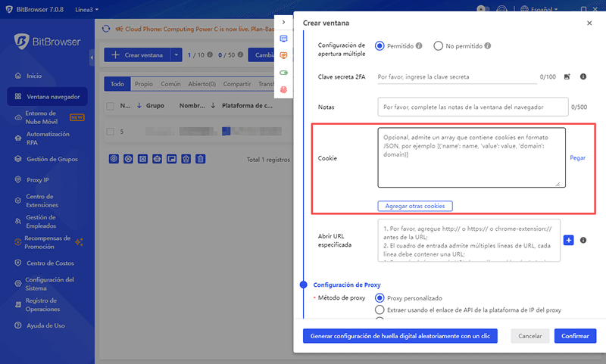Expand the side strip with the chevron arrow
Viewport: 606px width, 364px height.
click(x=283, y=22)
